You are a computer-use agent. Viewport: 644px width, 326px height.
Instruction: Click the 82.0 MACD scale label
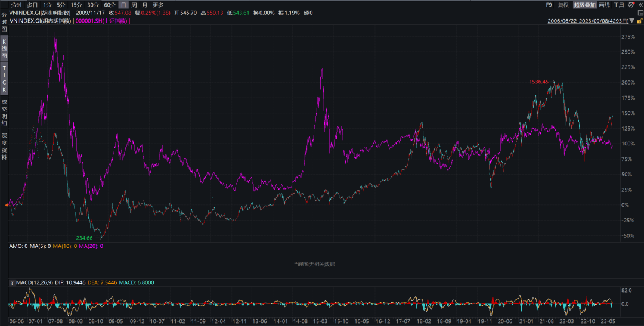(626, 291)
